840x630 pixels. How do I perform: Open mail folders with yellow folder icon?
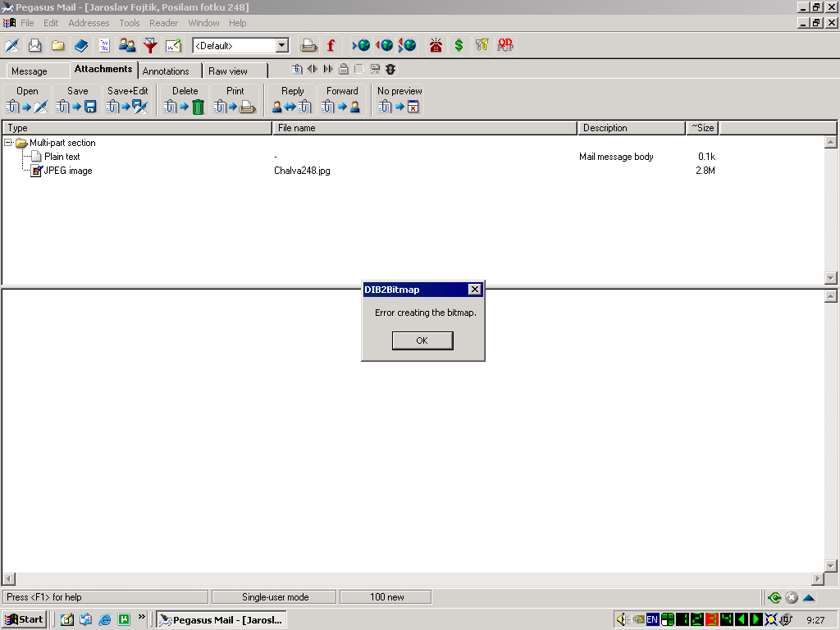point(58,46)
